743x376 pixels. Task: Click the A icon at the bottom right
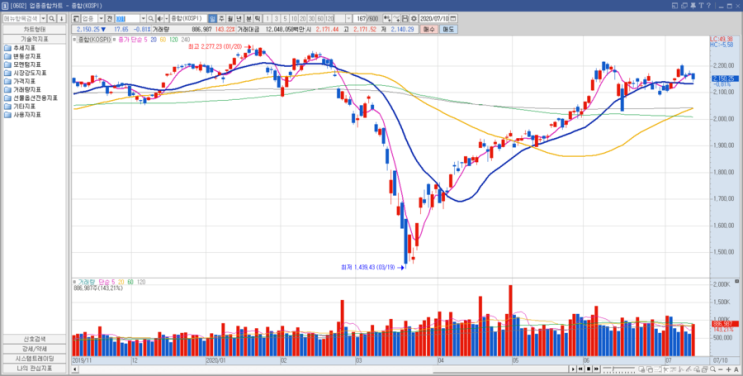(x=736, y=369)
